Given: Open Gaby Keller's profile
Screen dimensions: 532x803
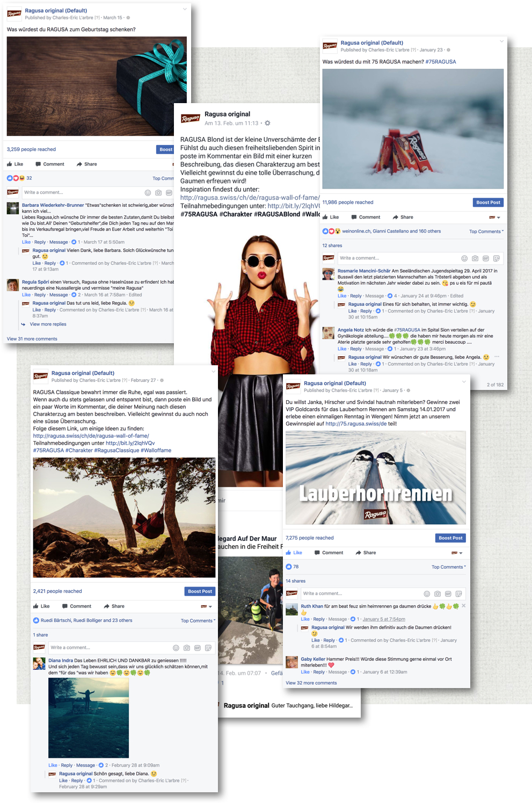Looking at the screenshot, I should tap(313, 659).
